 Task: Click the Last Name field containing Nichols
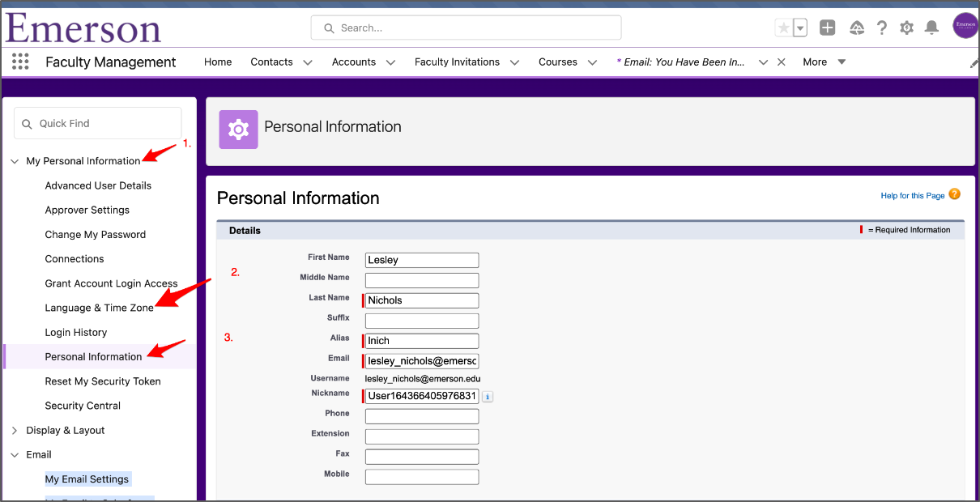(x=422, y=300)
